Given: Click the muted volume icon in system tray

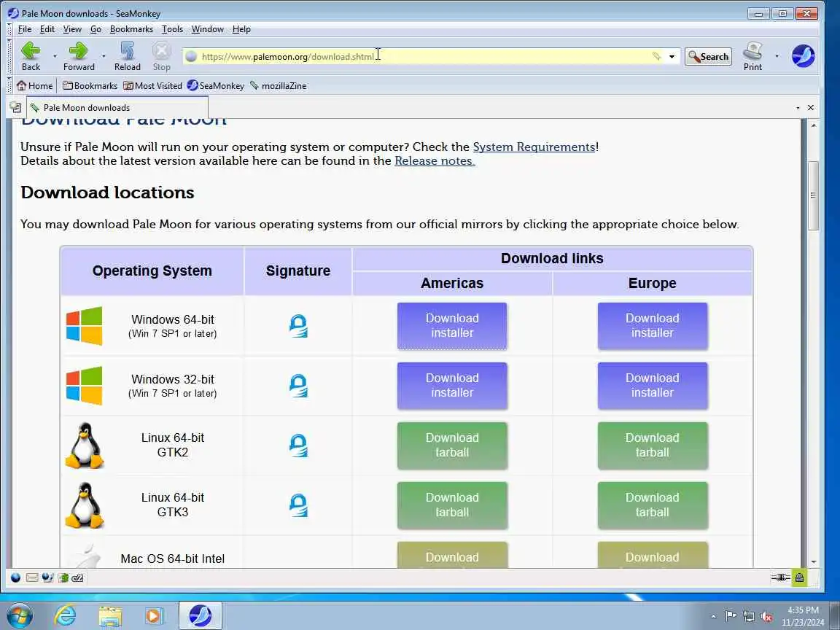Looking at the screenshot, I should [x=766, y=617].
